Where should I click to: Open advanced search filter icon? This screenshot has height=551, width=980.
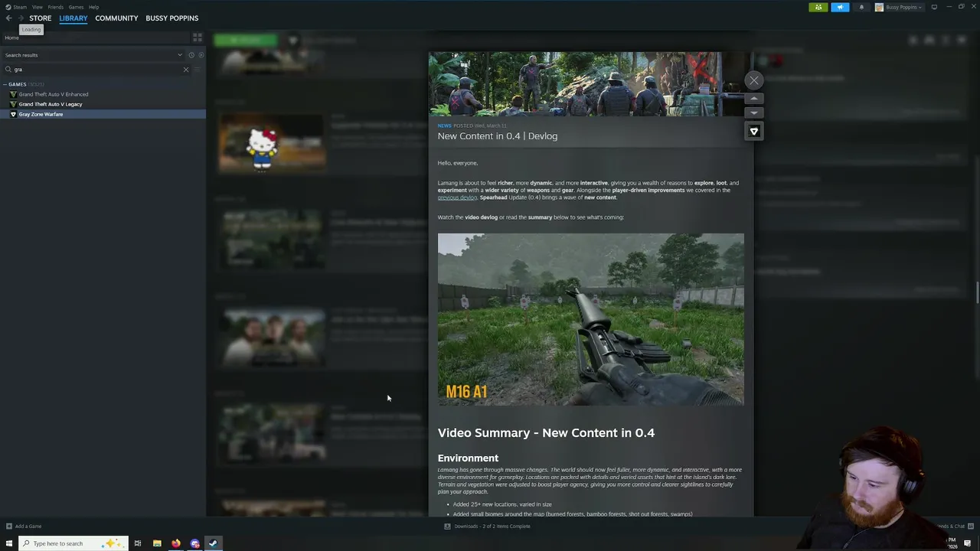pos(198,70)
